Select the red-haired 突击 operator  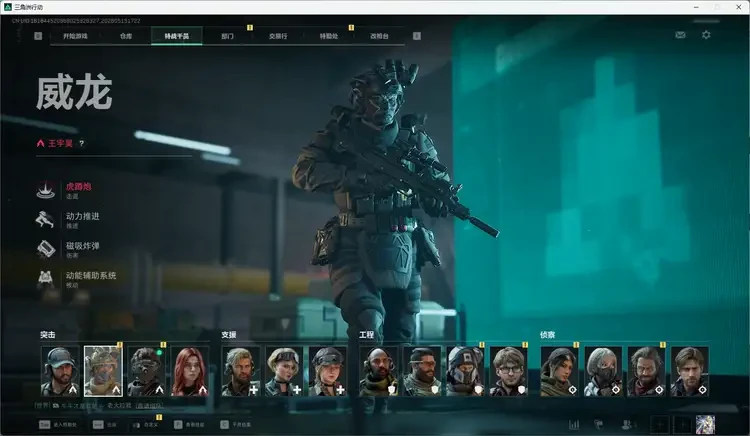tap(190, 371)
